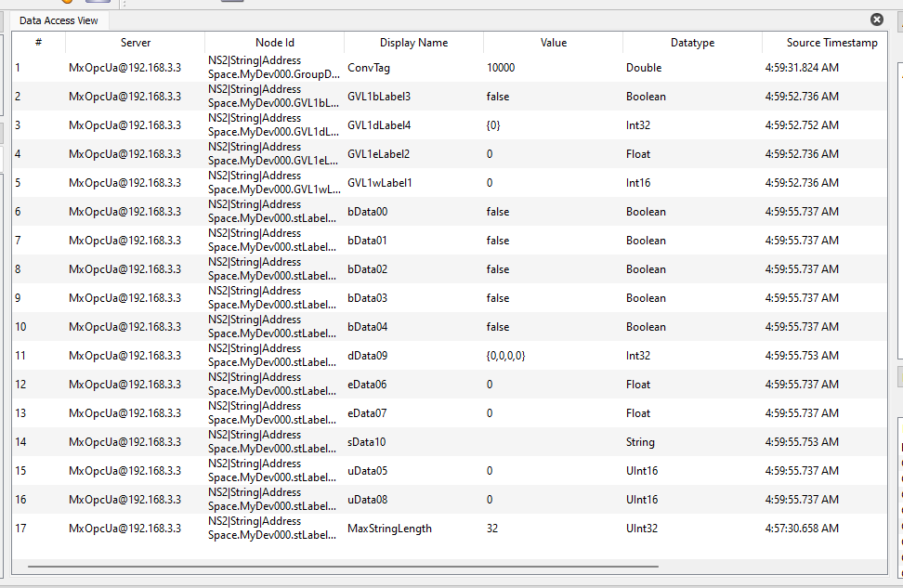Sort by the Datatype column header
Viewport: 903px width, 588px height.
pos(692,42)
